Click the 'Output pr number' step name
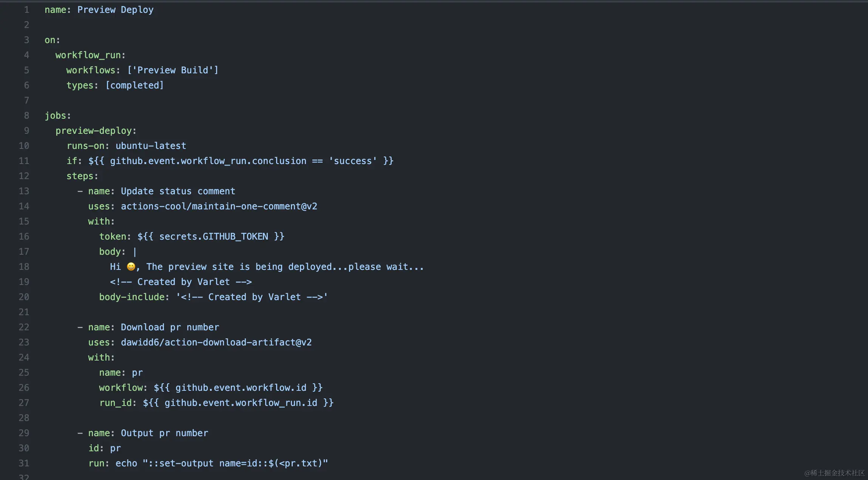 pos(164,433)
